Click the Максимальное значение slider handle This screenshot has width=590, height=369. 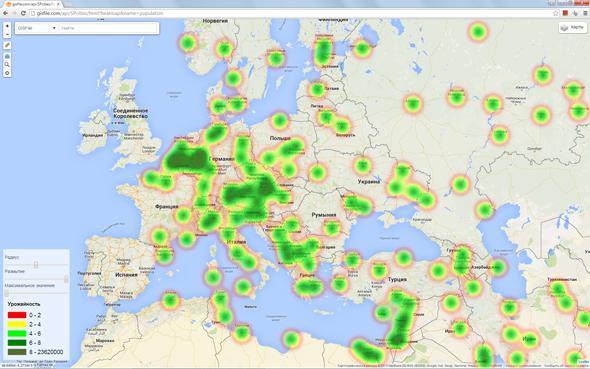pos(6,293)
